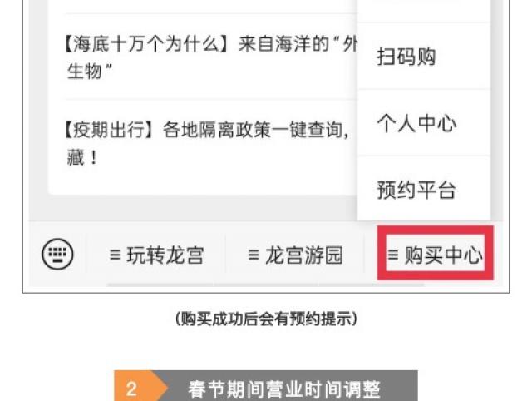The image size is (532, 401).
Task: Click the ≡ icon beside 购买中心
Action: (x=393, y=255)
